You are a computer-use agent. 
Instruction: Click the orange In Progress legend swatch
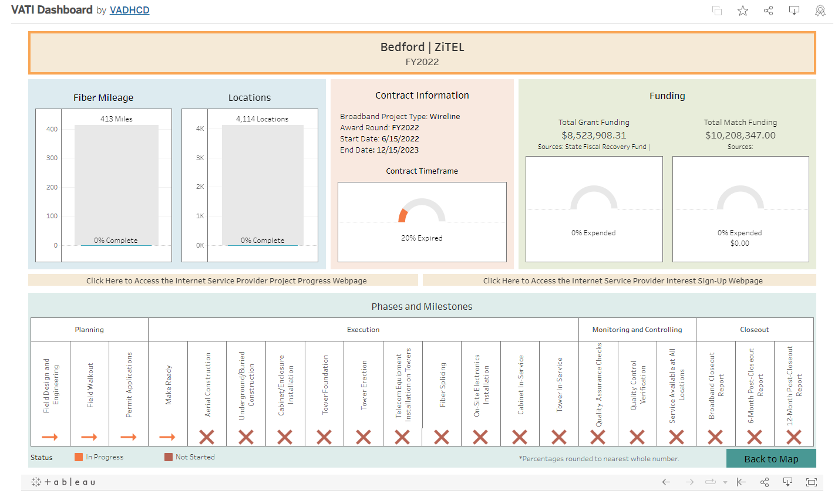79,457
